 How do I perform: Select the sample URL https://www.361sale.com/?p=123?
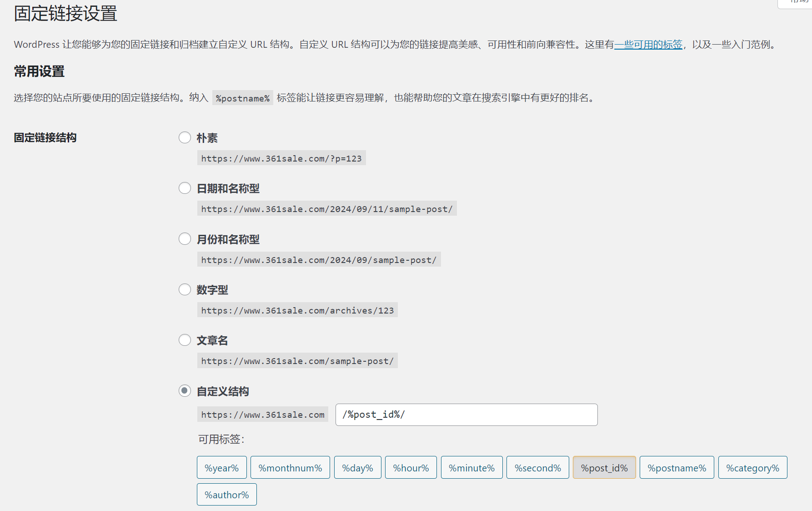point(281,158)
